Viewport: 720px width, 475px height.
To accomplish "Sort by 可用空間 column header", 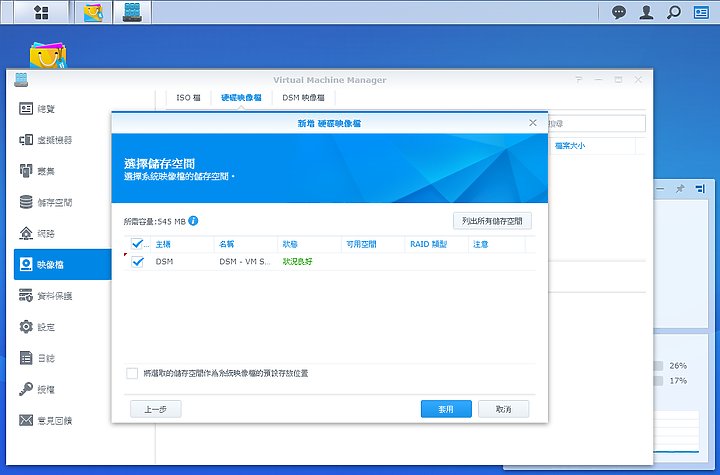I will (x=373, y=244).
